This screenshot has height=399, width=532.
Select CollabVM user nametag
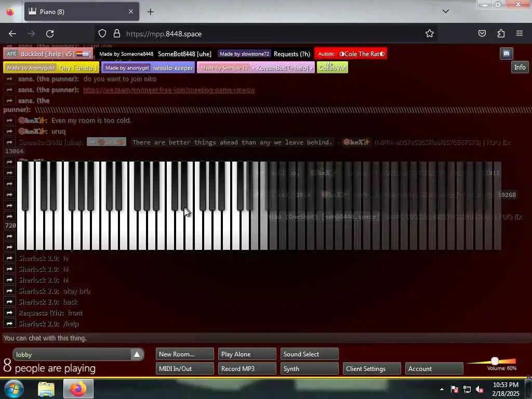pos(332,68)
